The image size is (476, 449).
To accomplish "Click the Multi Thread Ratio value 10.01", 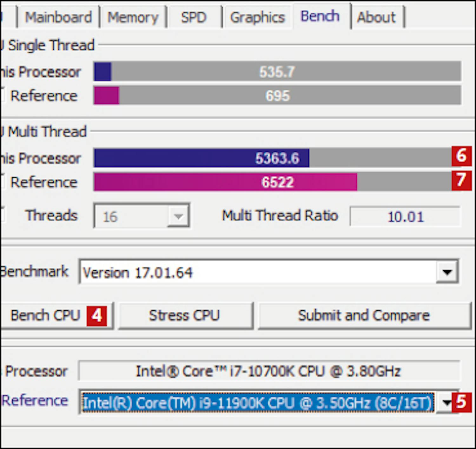I will click(x=405, y=217).
